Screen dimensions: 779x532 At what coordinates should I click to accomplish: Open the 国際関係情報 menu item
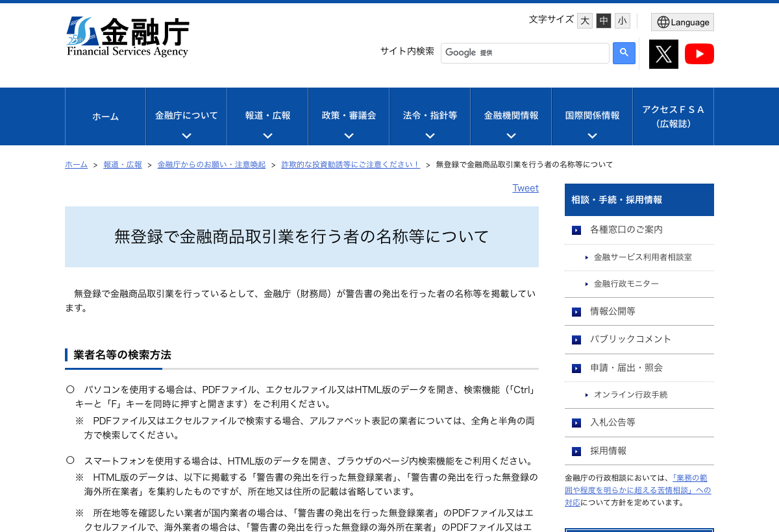click(x=592, y=115)
